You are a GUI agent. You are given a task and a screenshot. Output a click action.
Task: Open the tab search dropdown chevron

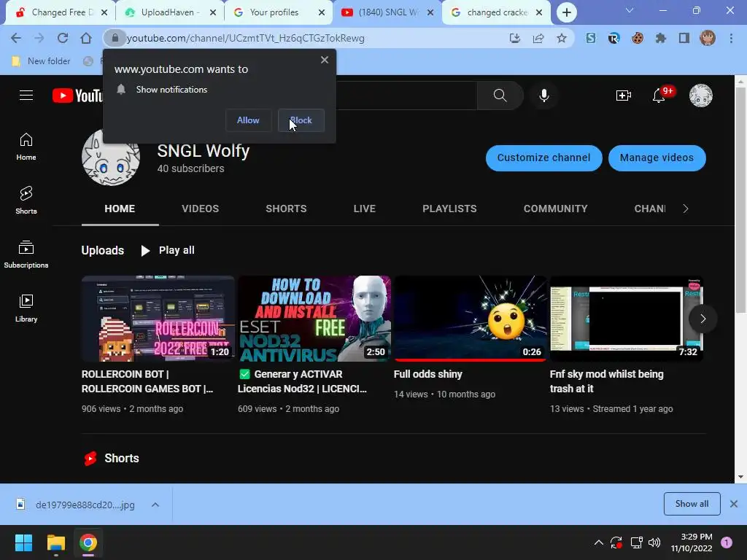click(x=630, y=10)
